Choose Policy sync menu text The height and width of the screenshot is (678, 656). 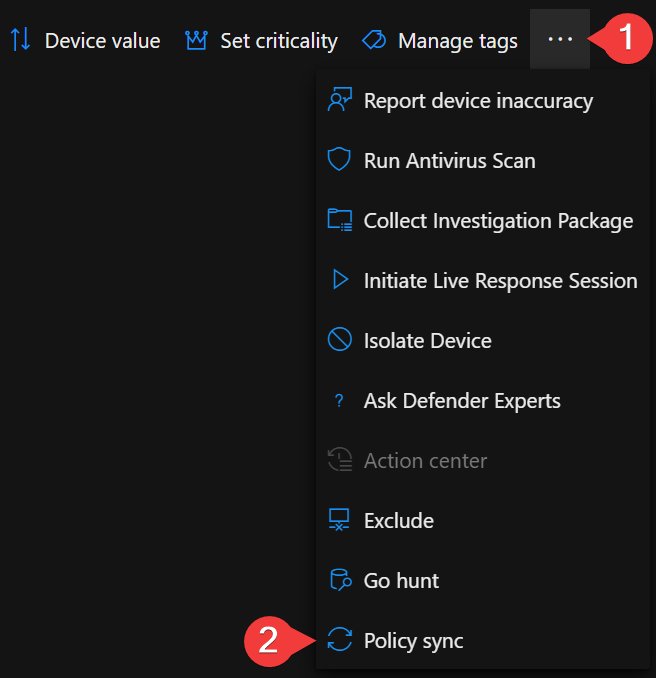[413, 641]
